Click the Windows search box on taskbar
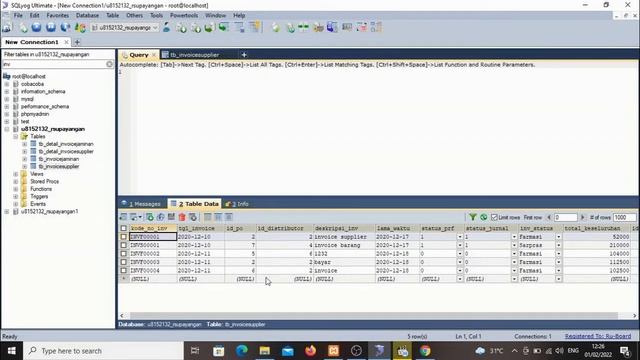The height and width of the screenshot is (360, 640). (104, 351)
